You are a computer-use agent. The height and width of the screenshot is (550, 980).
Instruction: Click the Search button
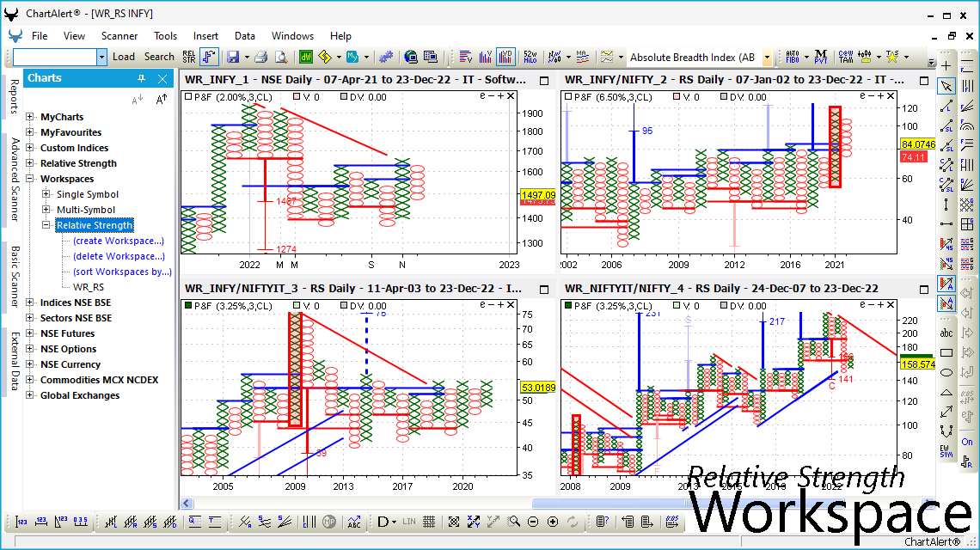pos(159,57)
